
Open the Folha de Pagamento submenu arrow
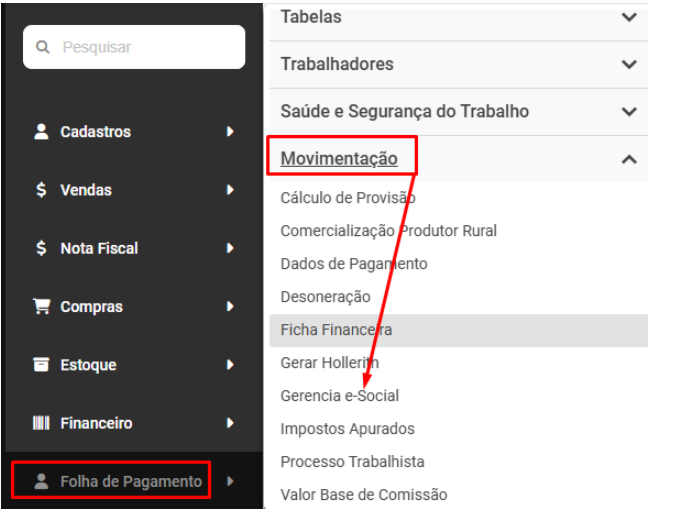tap(230, 482)
